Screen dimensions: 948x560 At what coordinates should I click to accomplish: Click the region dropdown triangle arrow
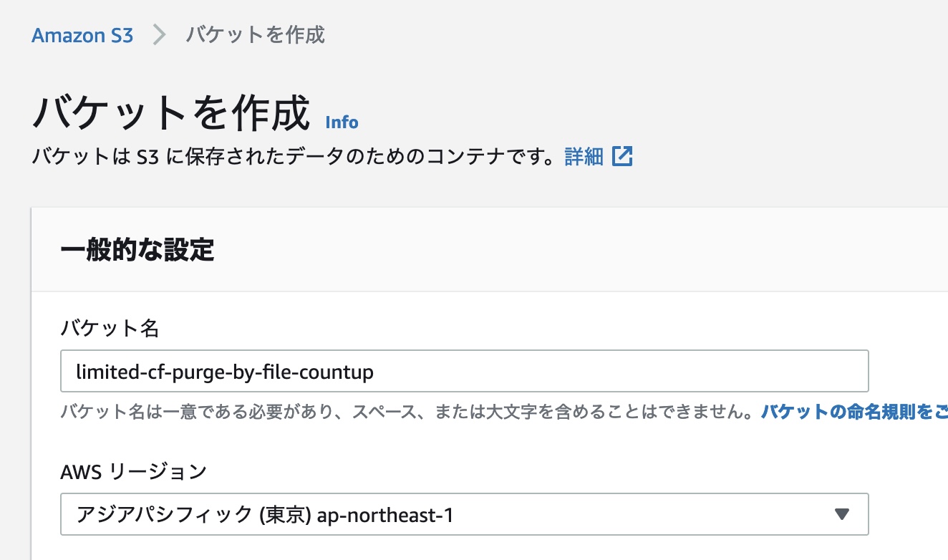tap(842, 514)
